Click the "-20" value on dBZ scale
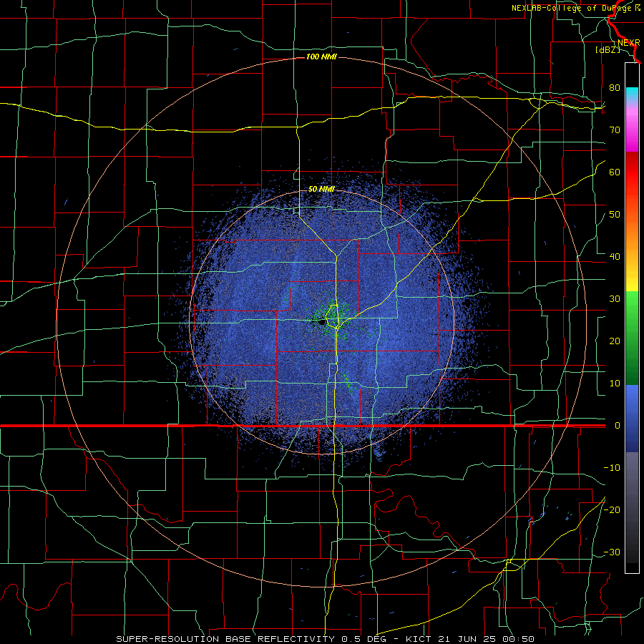 point(612,510)
